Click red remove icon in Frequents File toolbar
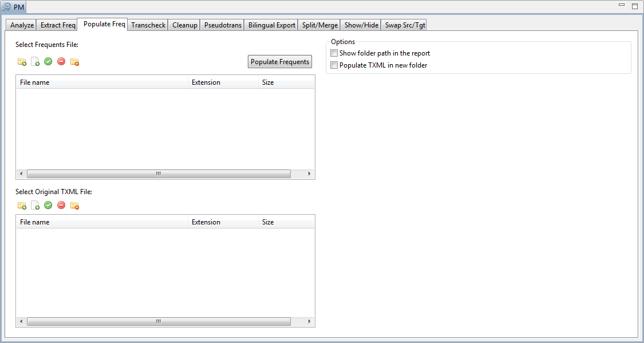The width and height of the screenshot is (644, 343). click(x=61, y=61)
